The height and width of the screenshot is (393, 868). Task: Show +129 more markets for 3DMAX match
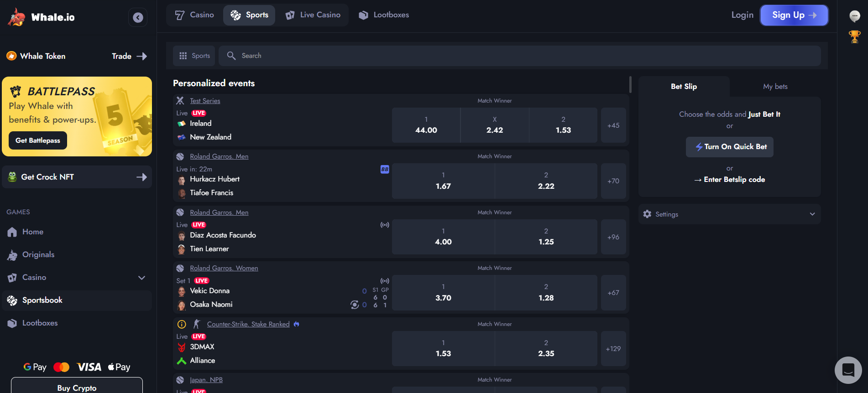[613, 349]
